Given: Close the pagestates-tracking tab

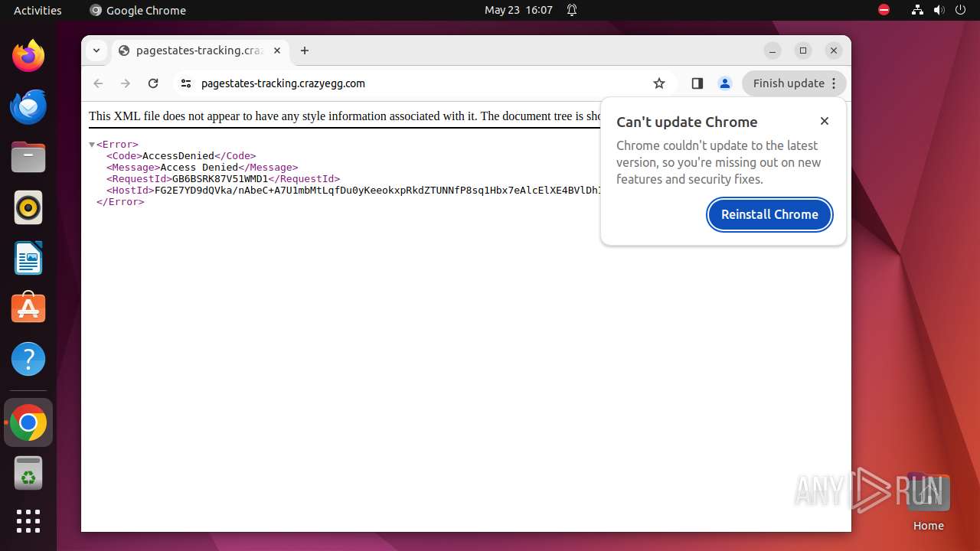Looking at the screenshot, I should click(277, 51).
